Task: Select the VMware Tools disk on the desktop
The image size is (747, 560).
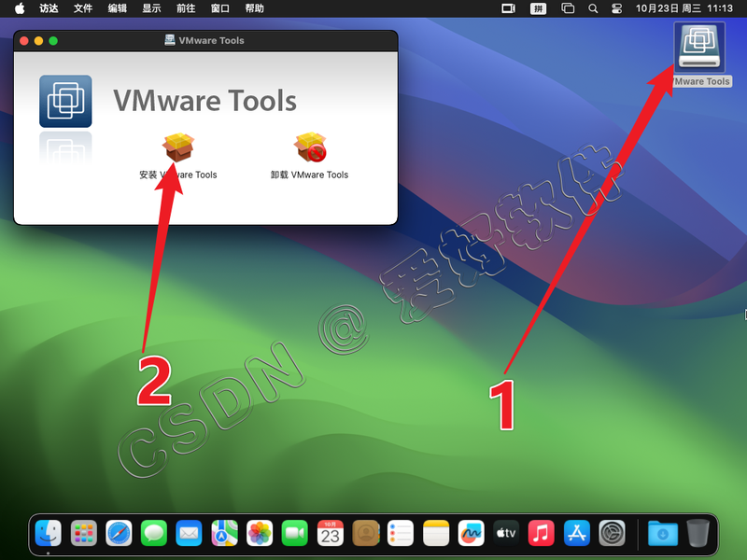Action: [698, 48]
